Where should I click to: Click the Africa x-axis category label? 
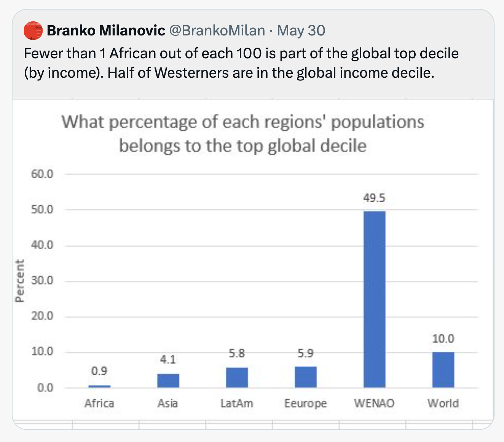point(99,403)
